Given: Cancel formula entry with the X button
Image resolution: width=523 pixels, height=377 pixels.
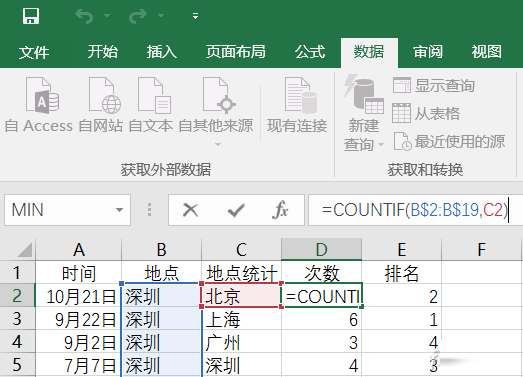Looking at the screenshot, I should click(x=190, y=210).
